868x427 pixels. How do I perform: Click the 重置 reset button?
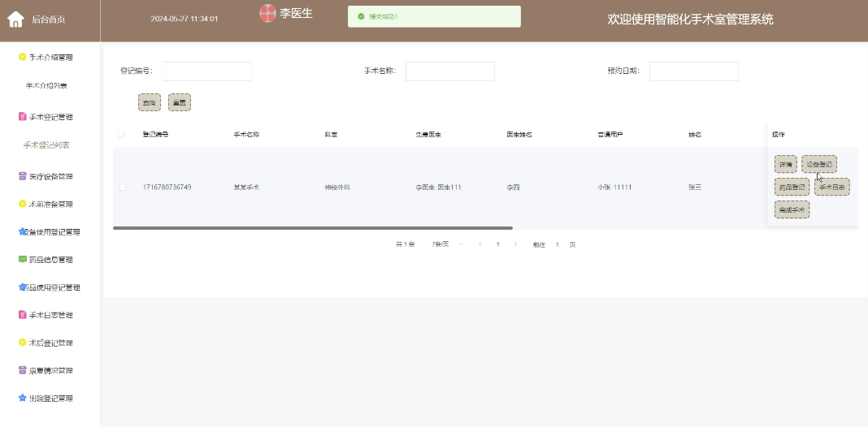180,102
